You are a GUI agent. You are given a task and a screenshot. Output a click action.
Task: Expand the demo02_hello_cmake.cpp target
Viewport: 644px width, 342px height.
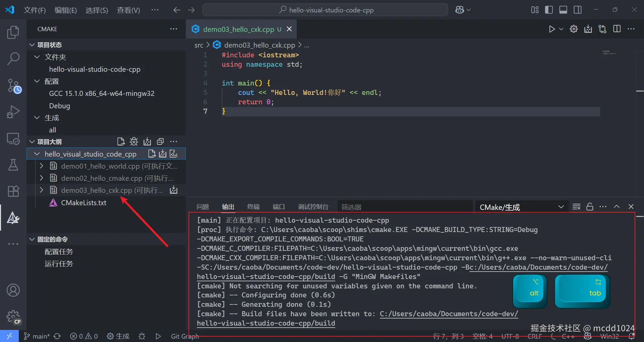[x=41, y=178]
